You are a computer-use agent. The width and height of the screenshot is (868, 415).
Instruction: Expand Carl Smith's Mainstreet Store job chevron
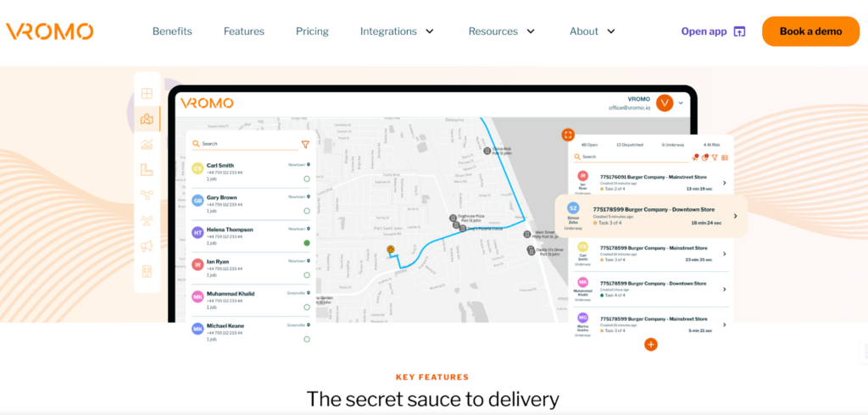point(725,253)
